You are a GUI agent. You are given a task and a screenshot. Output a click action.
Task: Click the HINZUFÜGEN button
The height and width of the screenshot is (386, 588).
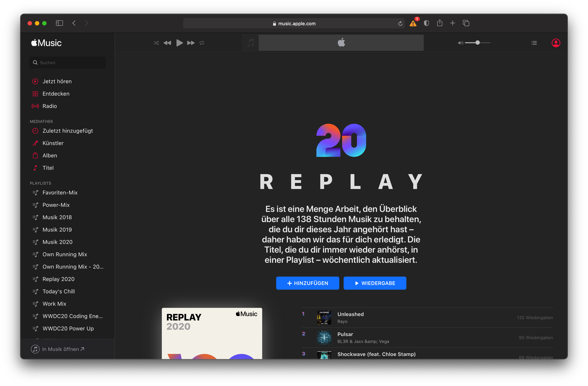308,283
